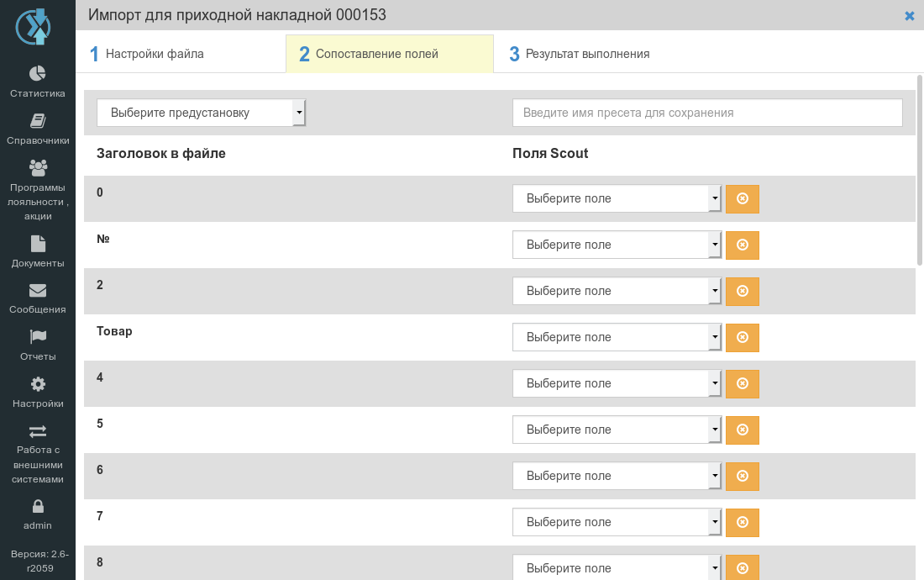Open the Справочники sidebar link
The width and height of the screenshot is (924, 580).
[x=38, y=140]
